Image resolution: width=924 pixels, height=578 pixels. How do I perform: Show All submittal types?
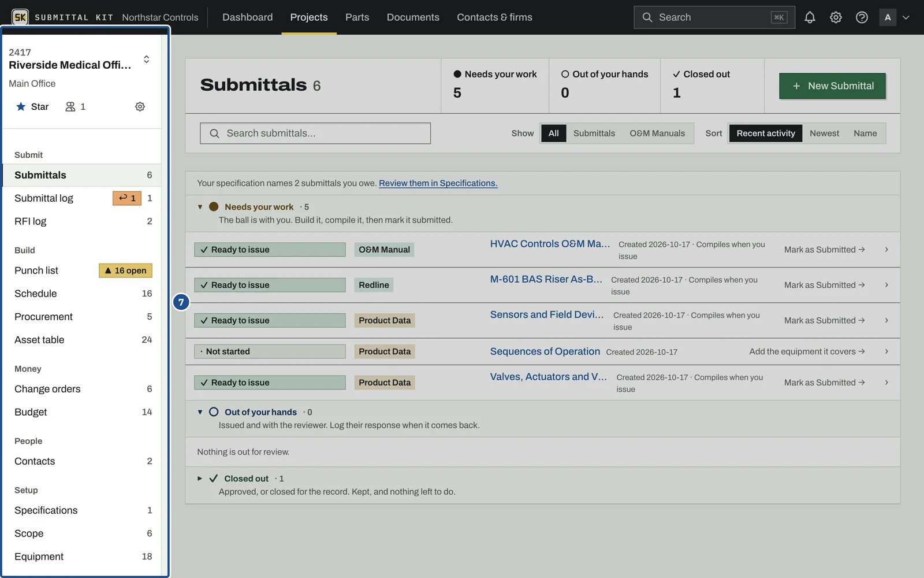(x=553, y=134)
